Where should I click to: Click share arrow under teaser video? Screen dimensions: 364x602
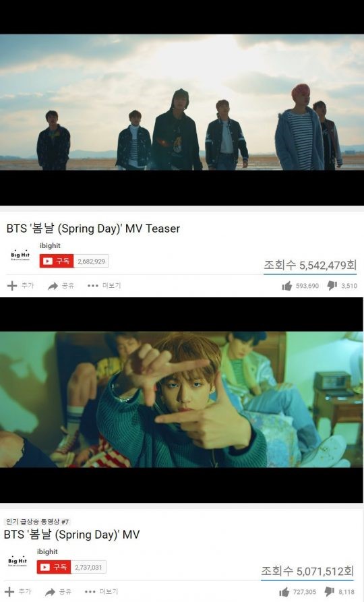[x=53, y=286]
